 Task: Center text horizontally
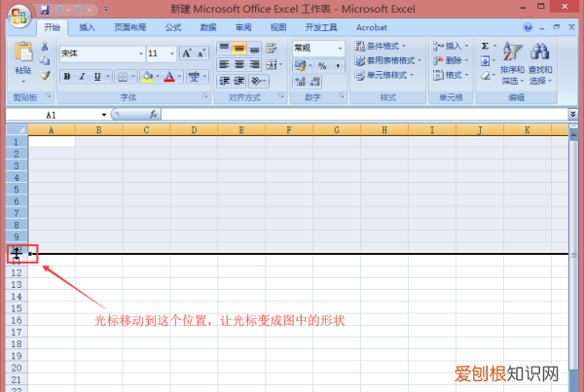click(x=239, y=64)
